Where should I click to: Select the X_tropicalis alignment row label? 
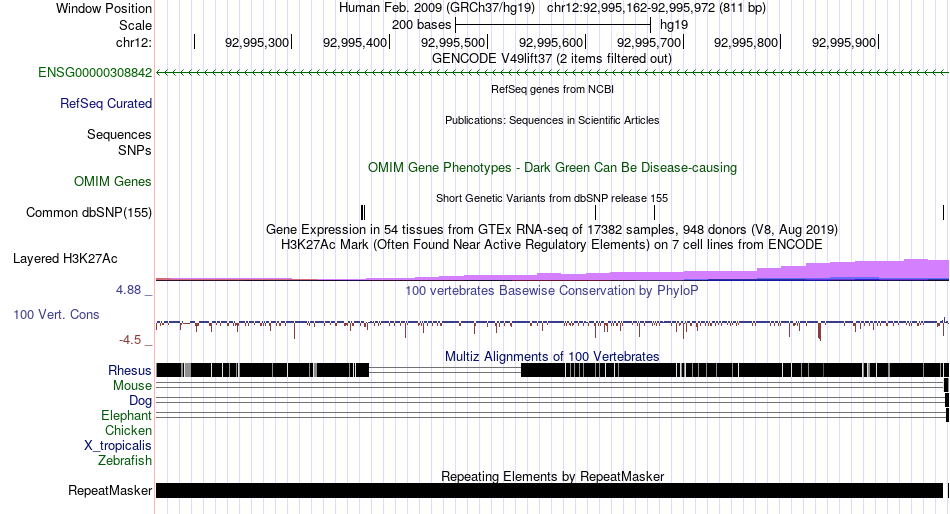pyautogui.click(x=118, y=446)
